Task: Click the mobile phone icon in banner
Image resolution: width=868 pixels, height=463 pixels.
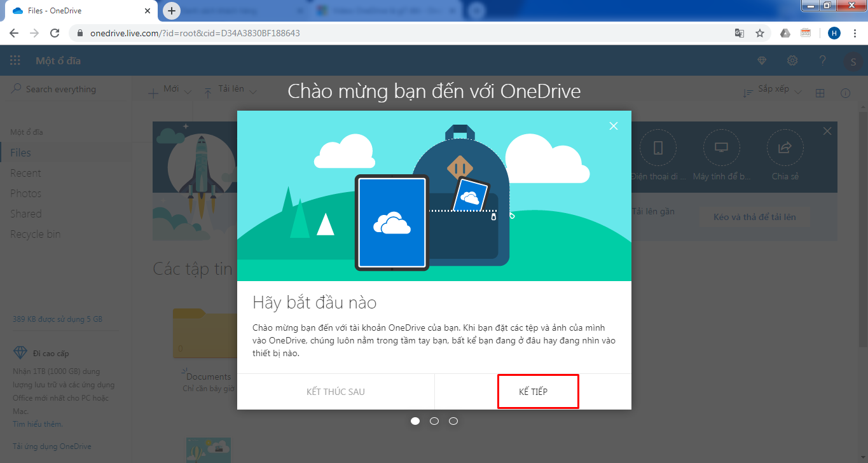Action: click(x=658, y=148)
